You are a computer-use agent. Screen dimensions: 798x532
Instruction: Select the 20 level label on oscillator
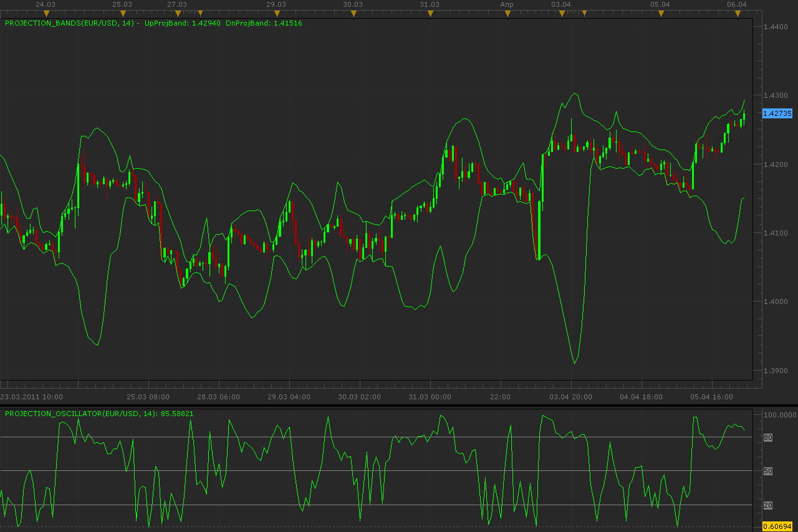(768, 505)
